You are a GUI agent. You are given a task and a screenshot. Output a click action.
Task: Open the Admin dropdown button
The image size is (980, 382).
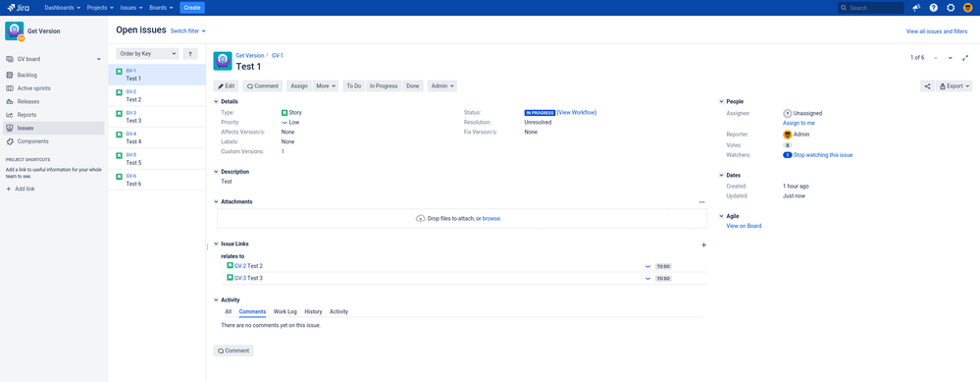[441, 86]
